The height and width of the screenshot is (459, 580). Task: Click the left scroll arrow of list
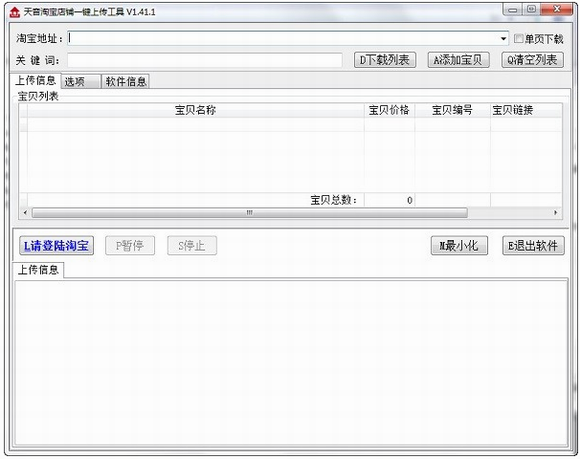point(25,213)
